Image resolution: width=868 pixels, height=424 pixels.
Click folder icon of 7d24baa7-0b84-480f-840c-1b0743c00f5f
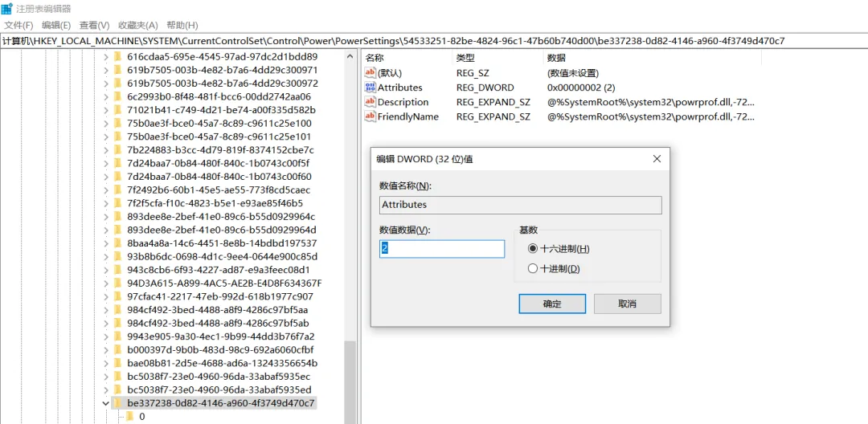[117, 163]
